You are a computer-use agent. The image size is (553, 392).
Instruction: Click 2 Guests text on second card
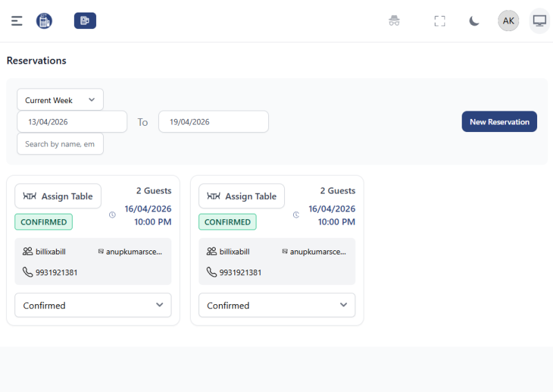click(337, 191)
